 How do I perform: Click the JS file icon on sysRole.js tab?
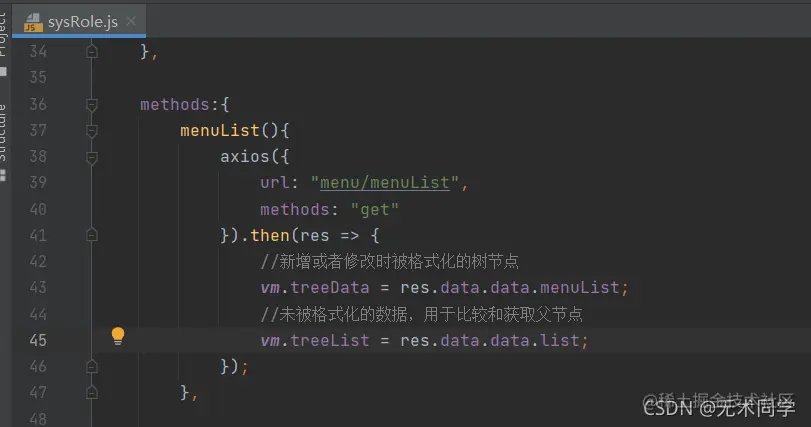(33, 22)
